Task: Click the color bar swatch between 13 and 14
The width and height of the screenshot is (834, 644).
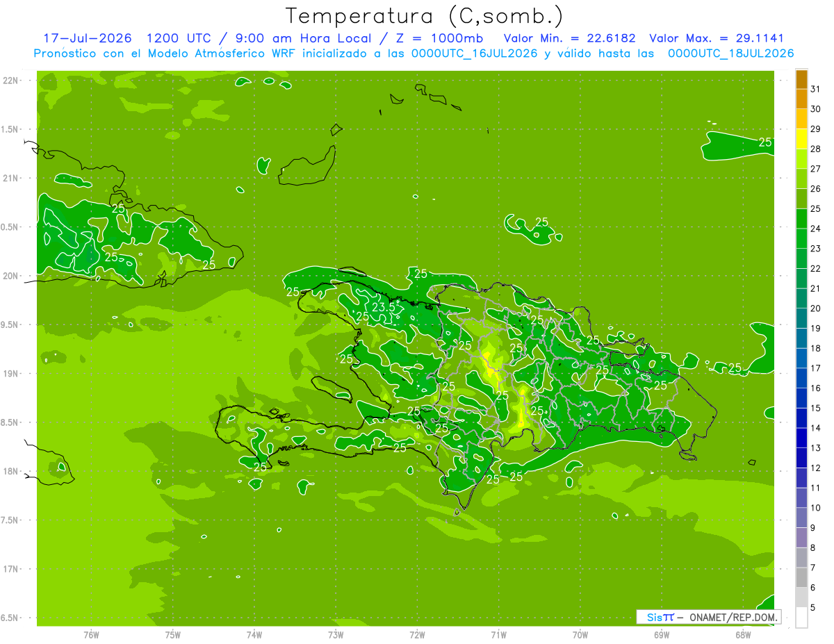Action: (801, 438)
